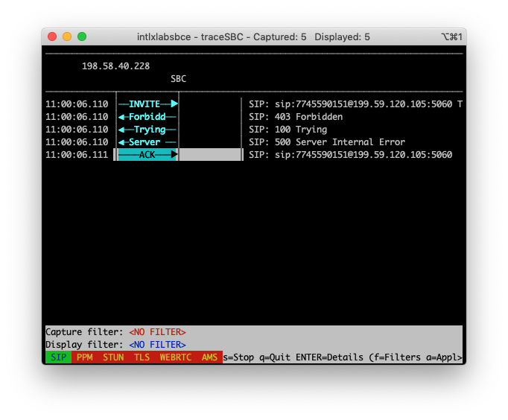Screen dimensions: 508x420
Task: Switch to the WEBRTC protocol tab
Action: (176, 357)
